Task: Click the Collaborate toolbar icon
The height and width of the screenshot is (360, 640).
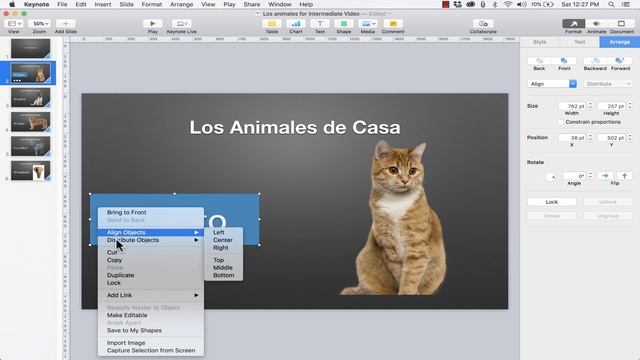Action: (x=483, y=24)
